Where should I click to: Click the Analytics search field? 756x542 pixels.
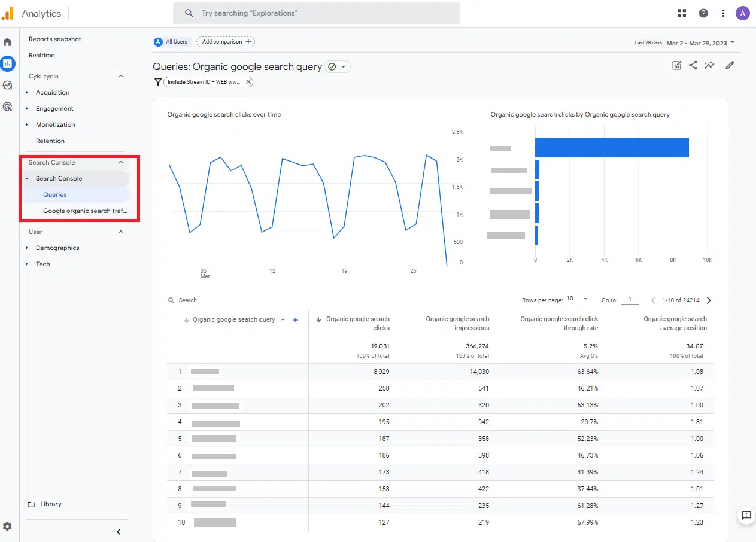[316, 13]
